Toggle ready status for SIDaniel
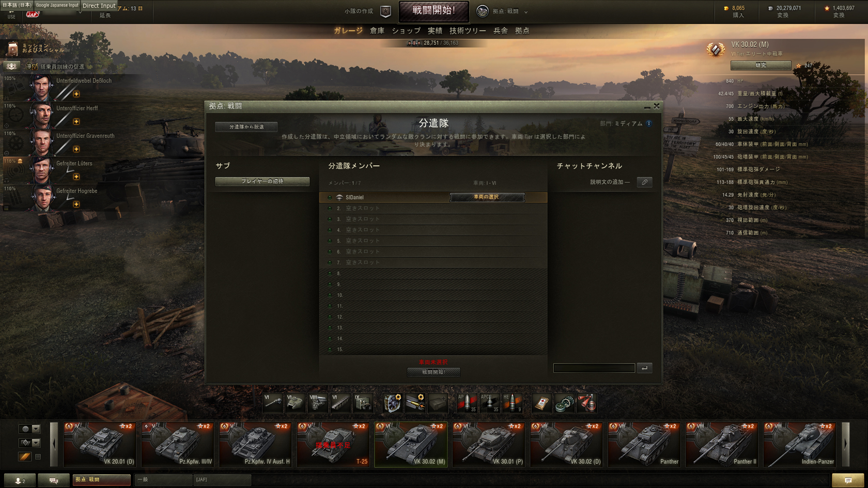The width and height of the screenshot is (868, 488). click(330, 197)
